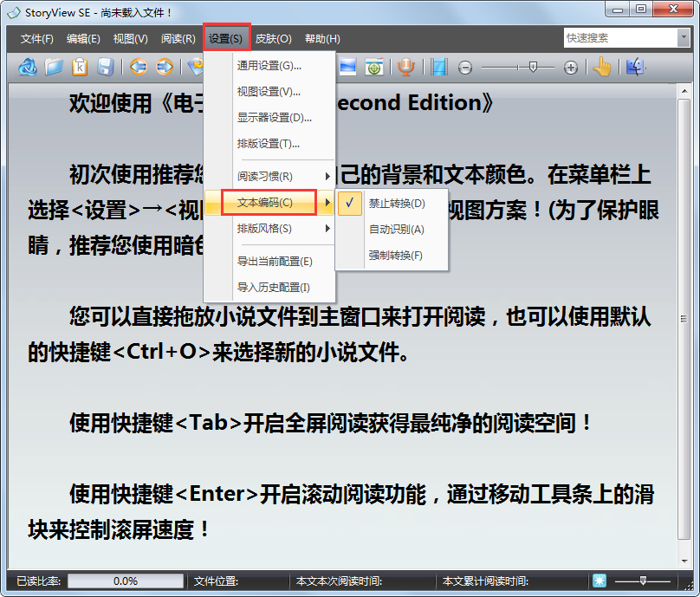The image size is (700, 597).
Task: Open the 皮肤(O) menu
Action: [x=273, y=38]
